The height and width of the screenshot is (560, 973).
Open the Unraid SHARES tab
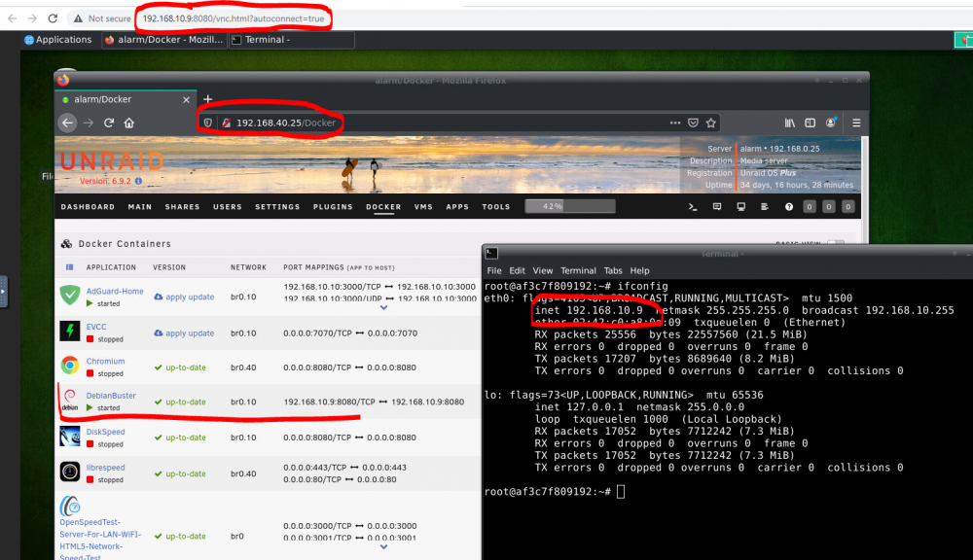coord(183,207)
